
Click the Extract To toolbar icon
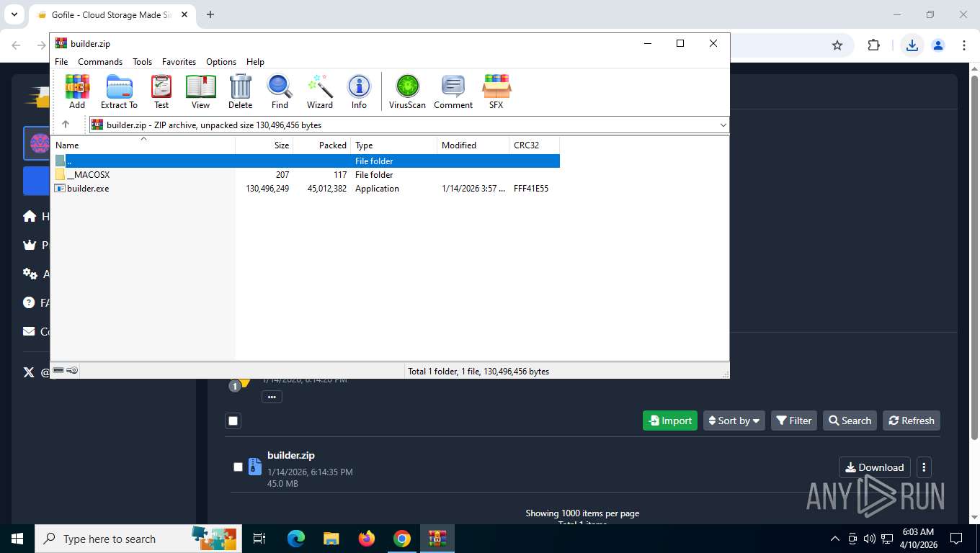pyautogui.click(x=119, y=91)
